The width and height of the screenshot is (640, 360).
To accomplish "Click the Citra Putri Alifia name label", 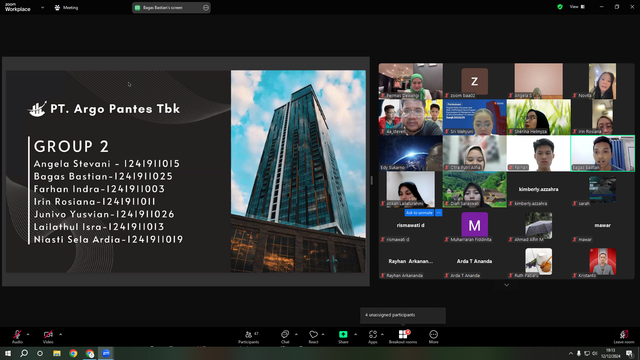I will [465, 167].
